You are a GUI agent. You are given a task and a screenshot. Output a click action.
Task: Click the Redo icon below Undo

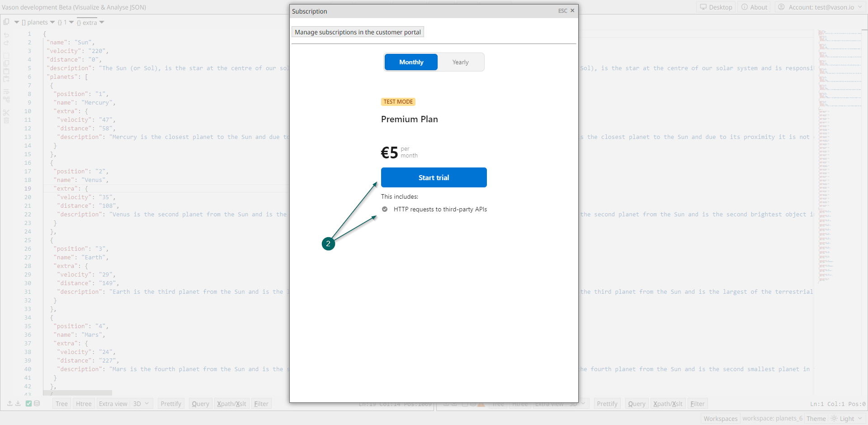coord(6,43)
